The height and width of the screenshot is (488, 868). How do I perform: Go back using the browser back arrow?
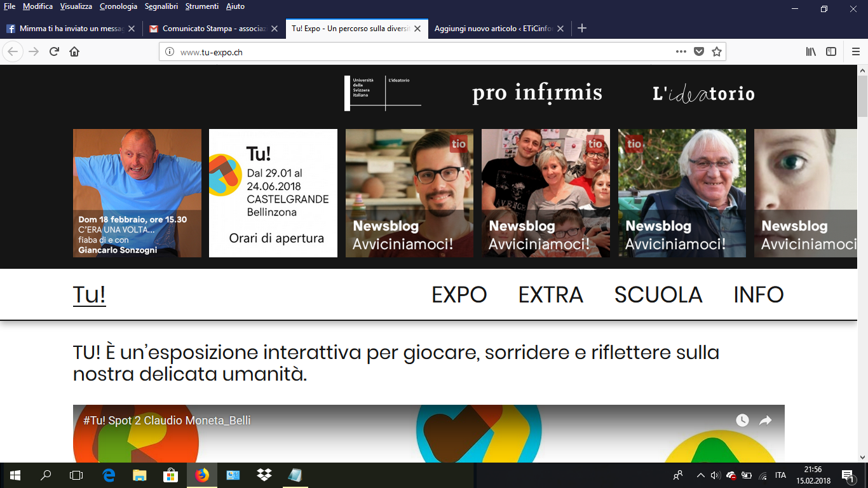click(13, 52)
